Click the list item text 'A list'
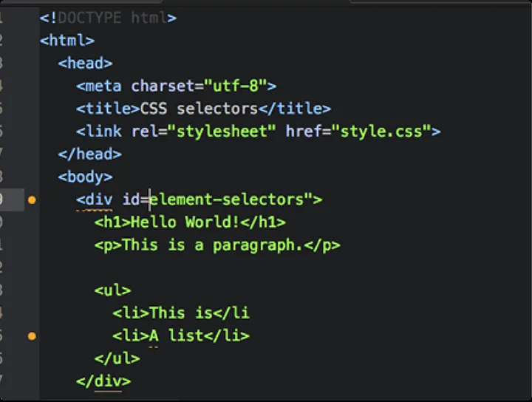 click(176, 335)
